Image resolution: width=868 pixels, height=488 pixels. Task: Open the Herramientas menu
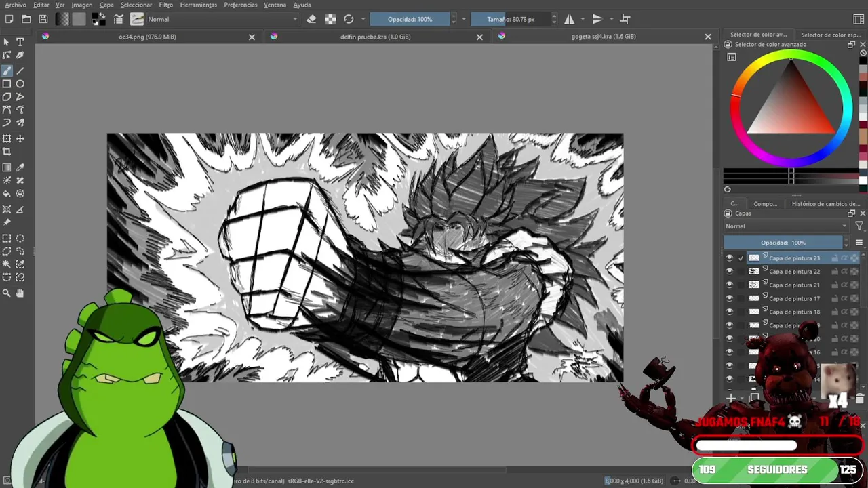[x=199, y=5]
